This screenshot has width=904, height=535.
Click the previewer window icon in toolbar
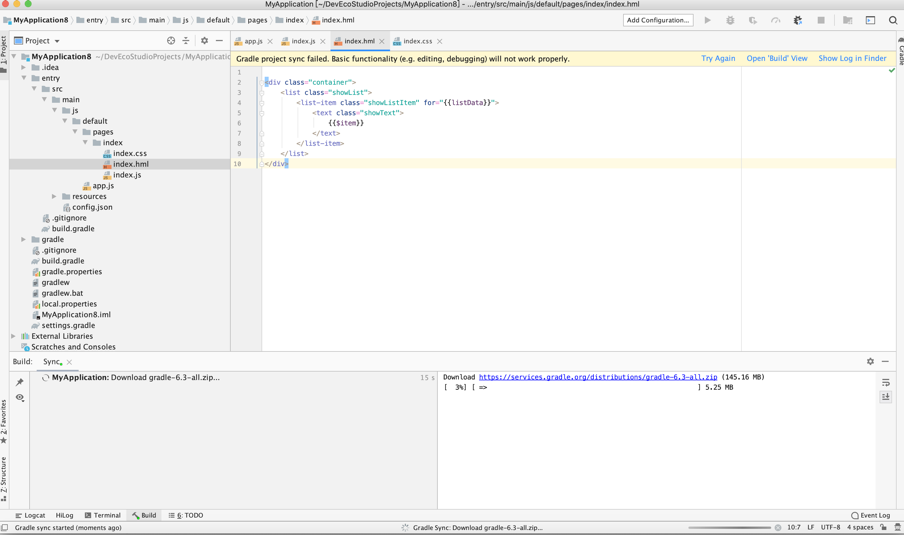tap(870, 20)
